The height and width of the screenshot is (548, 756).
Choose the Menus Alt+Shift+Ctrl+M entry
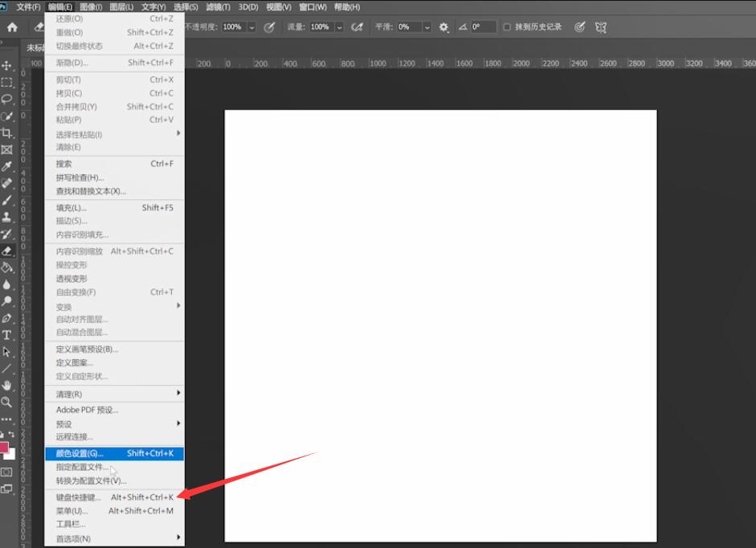pyautogui.click(x=114, y=511)
